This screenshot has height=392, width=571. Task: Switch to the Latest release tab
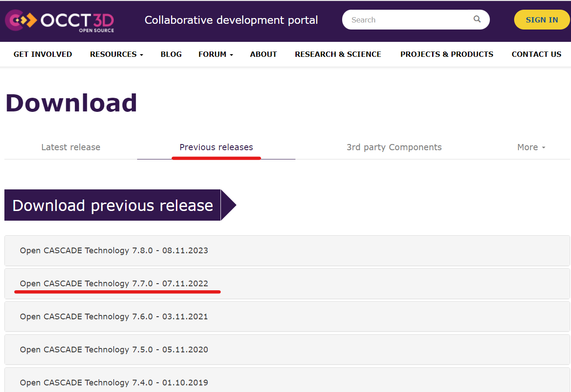tap(71, 147)
